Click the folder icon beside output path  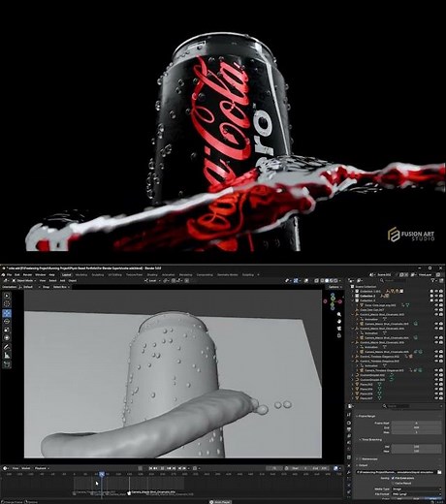click(x=439, y=472)
